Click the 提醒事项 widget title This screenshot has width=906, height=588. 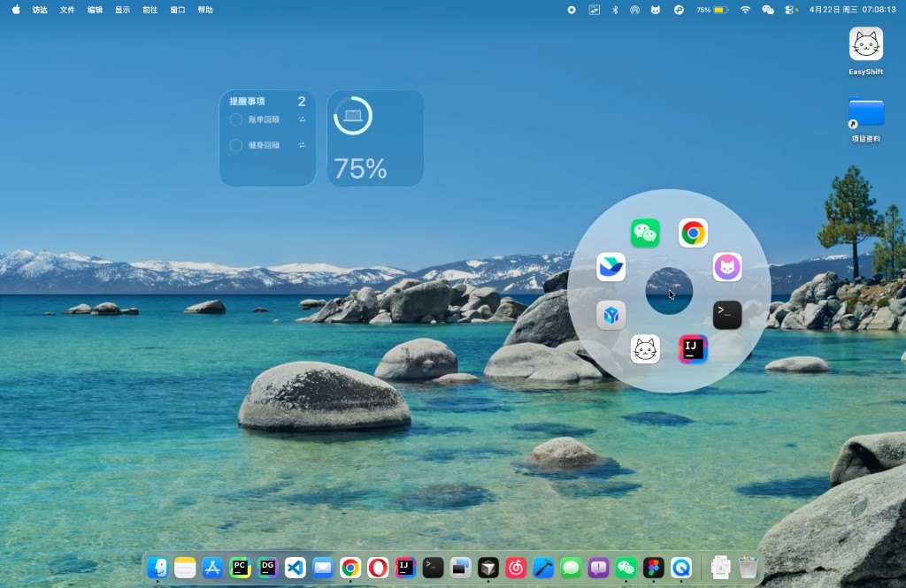tap(248, 101)
